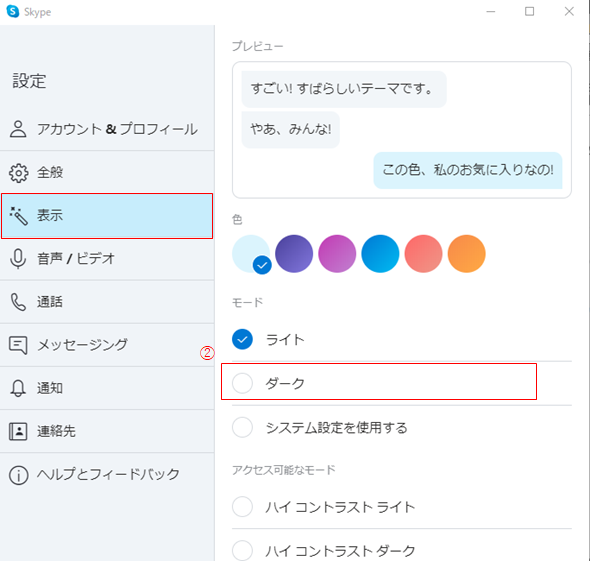Click the Skype logo in title bar
The image size is (590, 561).
point(13,11)
